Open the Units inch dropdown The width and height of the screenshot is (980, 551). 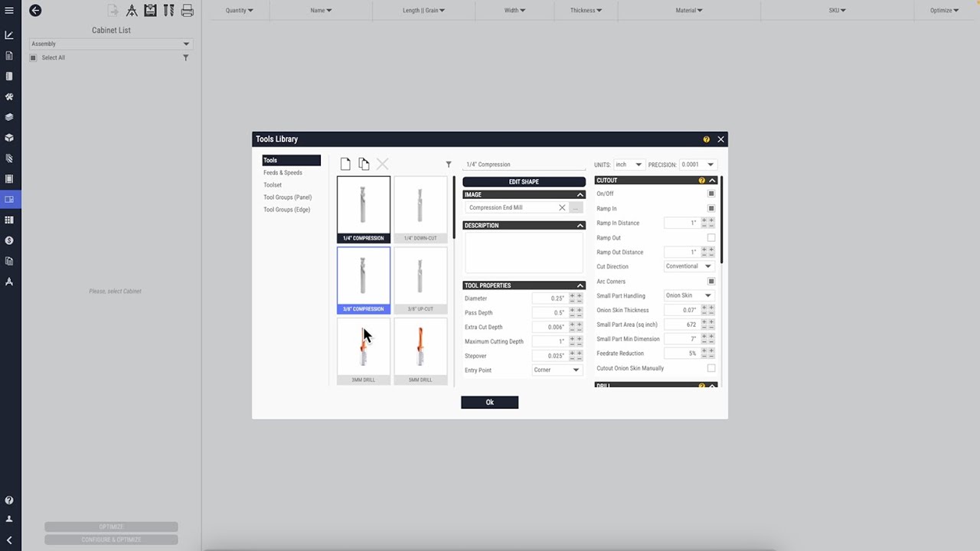coord(629,165)
